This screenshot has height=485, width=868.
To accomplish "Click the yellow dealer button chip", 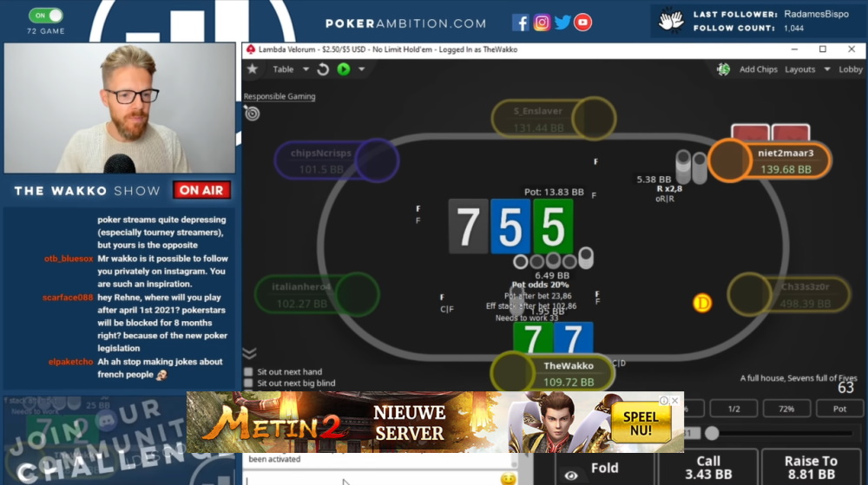I will 702,303.
